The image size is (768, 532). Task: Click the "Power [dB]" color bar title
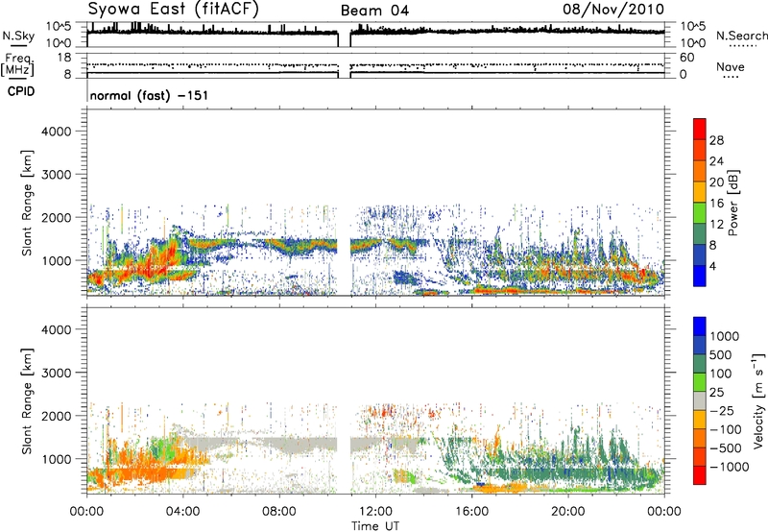tap(732, 203)
